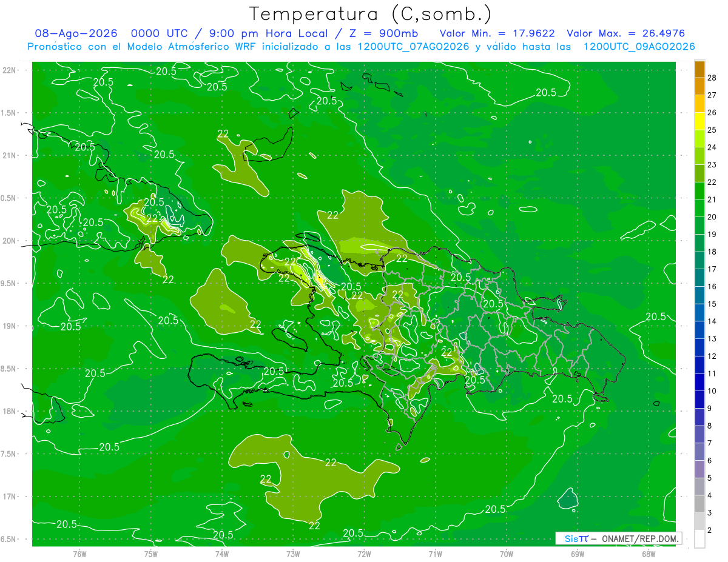Click the "9.5N" latitude axis label
Image resolution: width=728 pixels, height=562 pixels.
(9, 284)
